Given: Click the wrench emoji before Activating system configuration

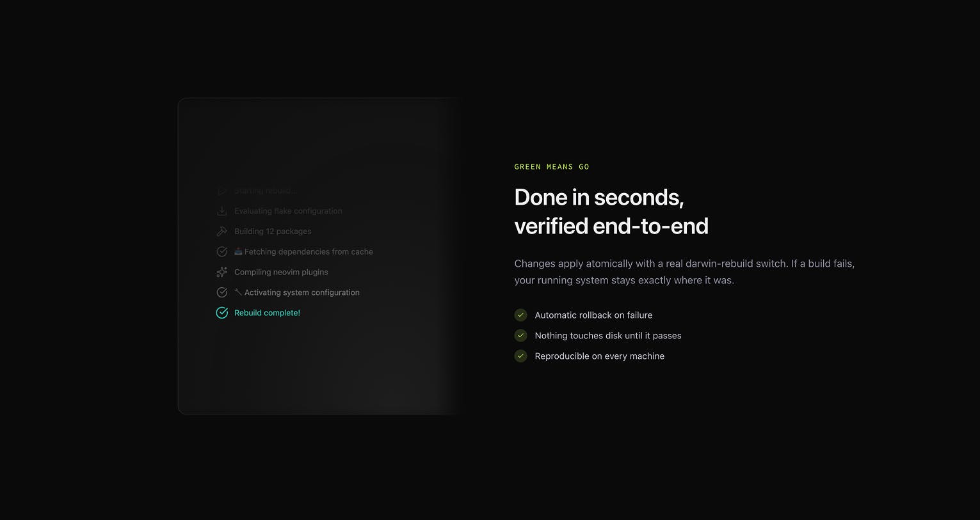Looking at the screenshot, I should (x=238, y=292).
